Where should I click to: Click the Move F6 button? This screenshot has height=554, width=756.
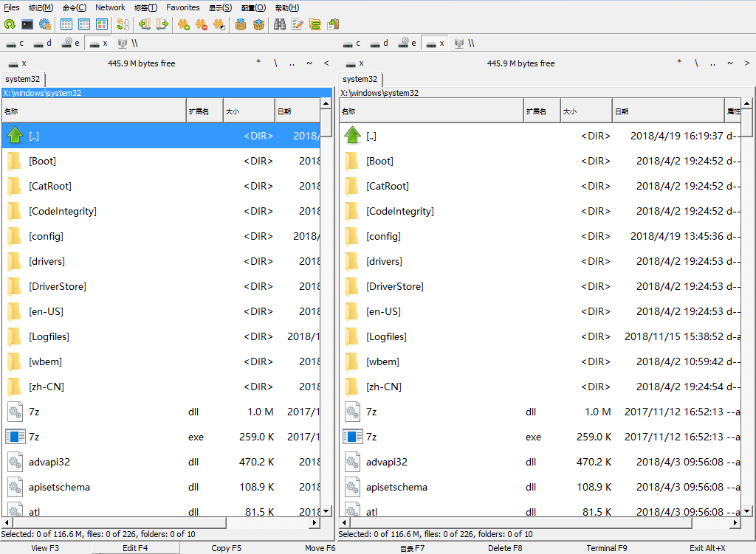pos(320,548)
